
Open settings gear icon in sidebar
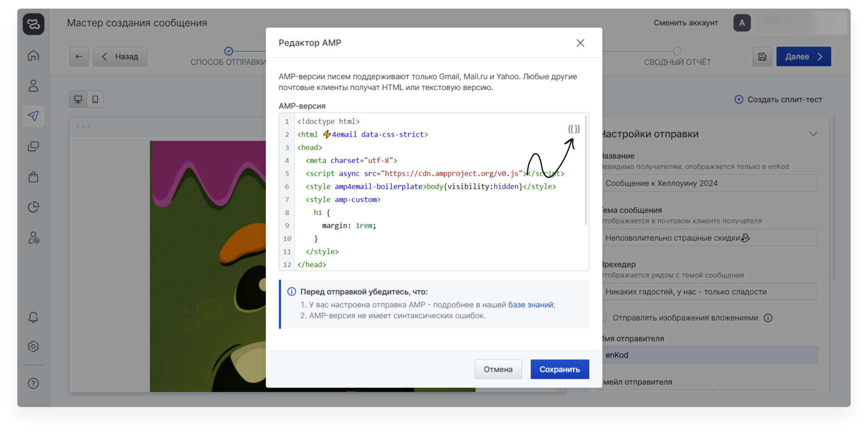coord(33,346)
